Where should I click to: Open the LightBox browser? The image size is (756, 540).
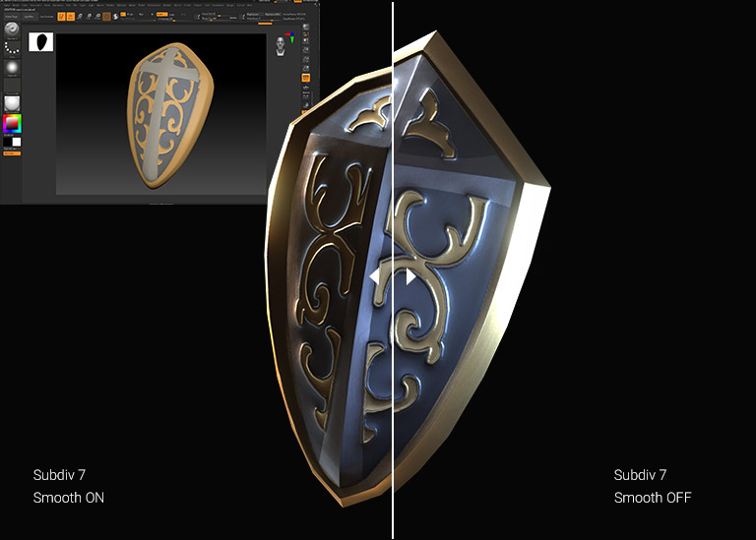[x=30, y=17]
